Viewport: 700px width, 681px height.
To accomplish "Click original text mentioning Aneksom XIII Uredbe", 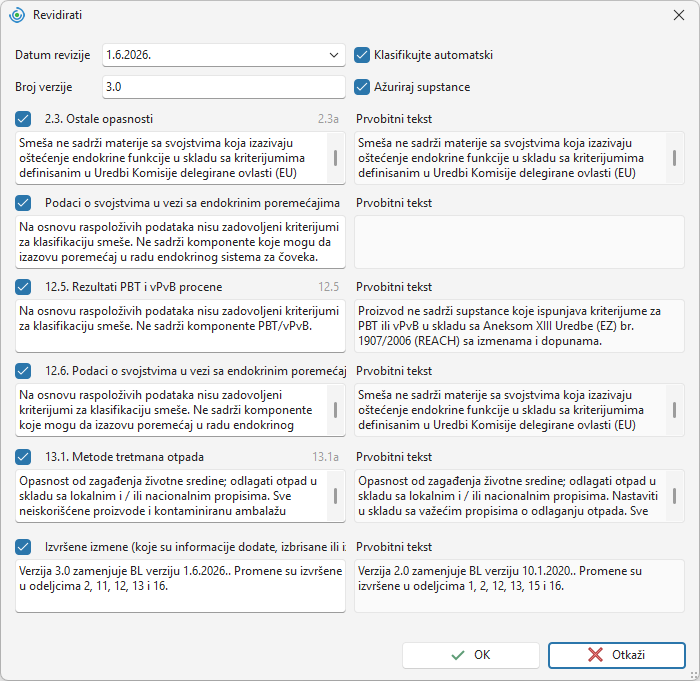I will pos(519,326).
